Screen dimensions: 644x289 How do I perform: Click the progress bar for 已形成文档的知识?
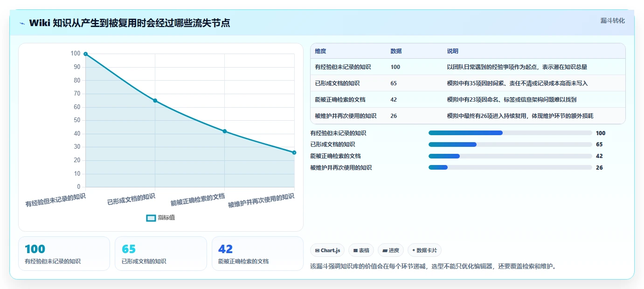click(x=510, y=144)
